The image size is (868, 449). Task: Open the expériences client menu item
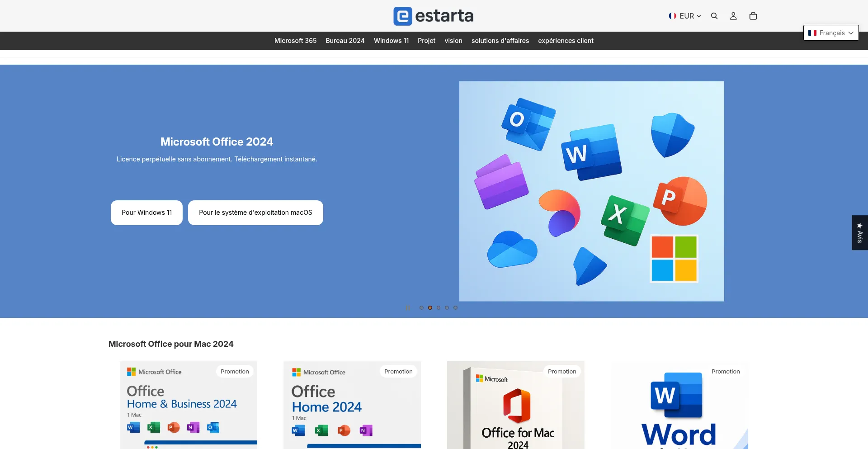[566, 41]
